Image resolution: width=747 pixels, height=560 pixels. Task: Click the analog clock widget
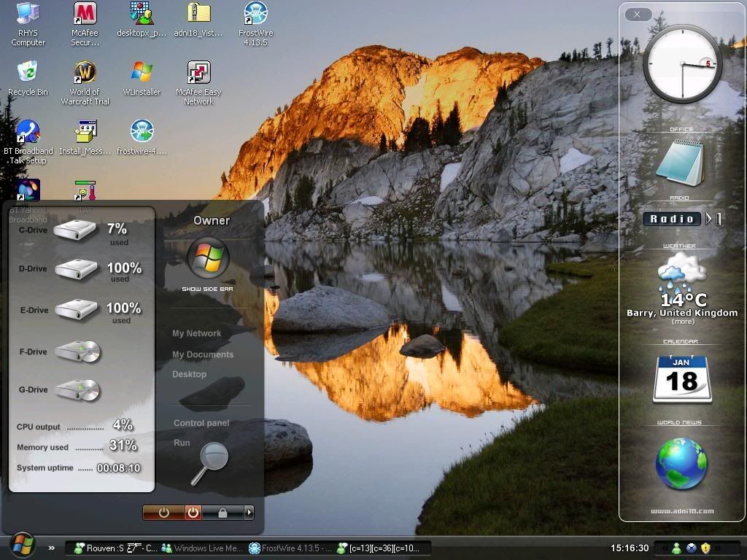click(682, 64)
